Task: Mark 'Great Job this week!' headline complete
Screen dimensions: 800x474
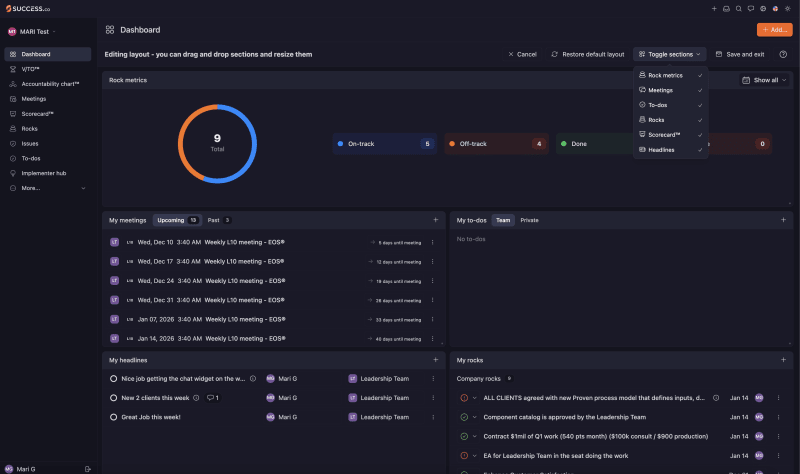Action: [x=113, y=417]
